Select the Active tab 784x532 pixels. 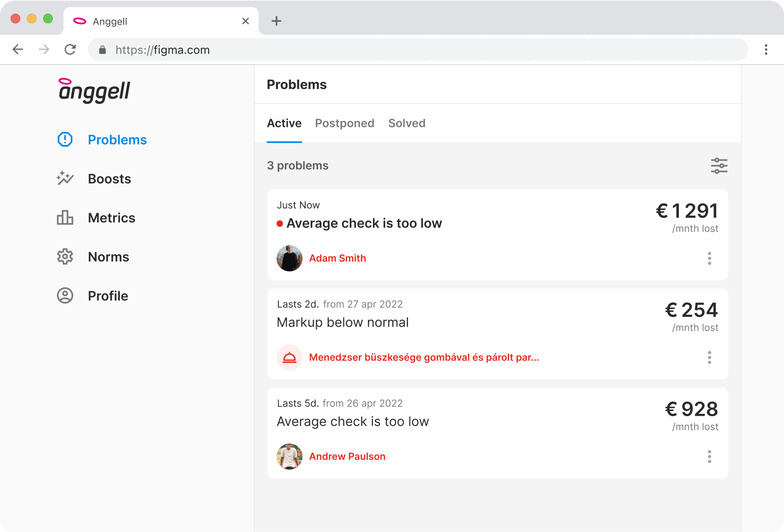(x=284, y=123)
